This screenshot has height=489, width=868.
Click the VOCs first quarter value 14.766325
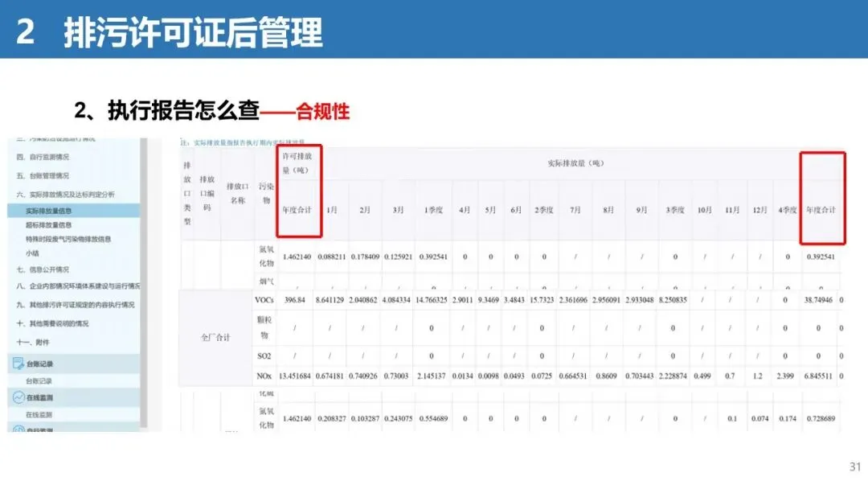[432, 300]
